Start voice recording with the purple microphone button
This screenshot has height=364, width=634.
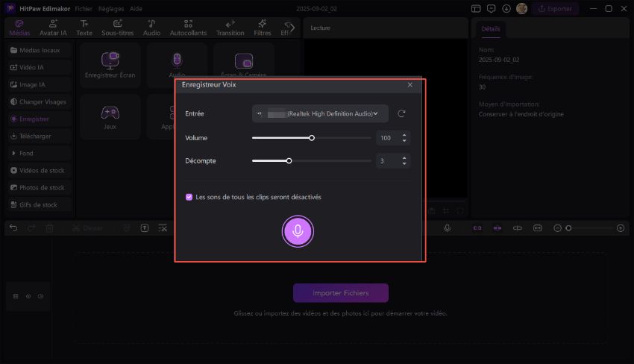pyautogui.click(x=298, y=231)
